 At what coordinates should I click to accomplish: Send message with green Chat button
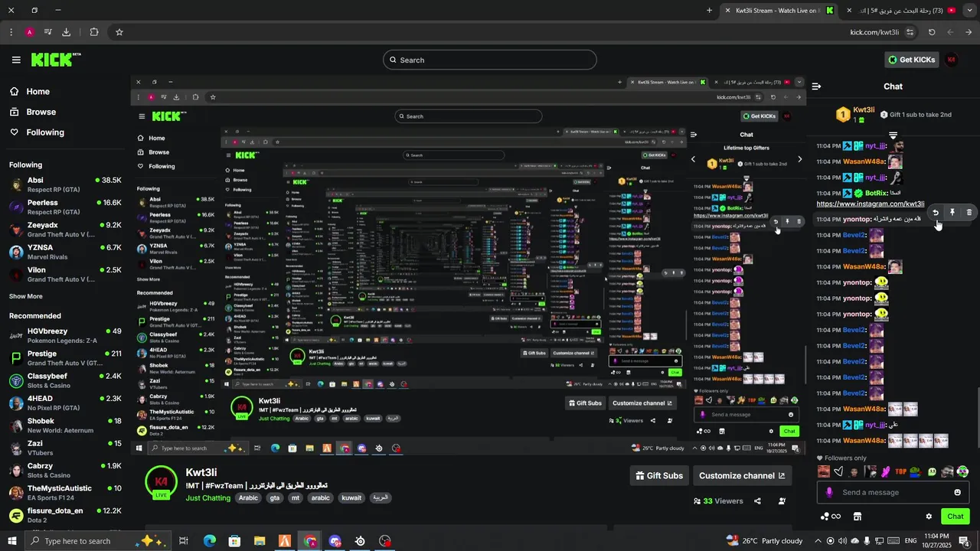point(955,517)
